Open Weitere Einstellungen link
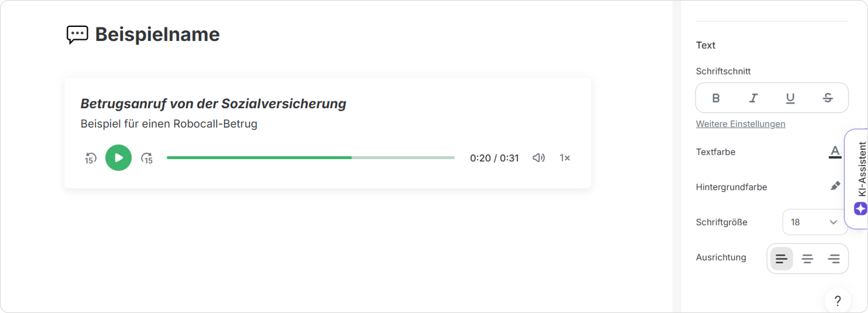The height and width of the screenshot is (313, 868). (x=740, y=124)
